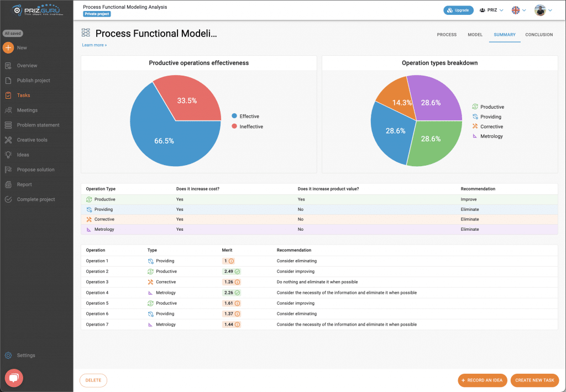The image size is (566, 392).
Task: Open Problem statement in sidebar
Action: (38, 125)
